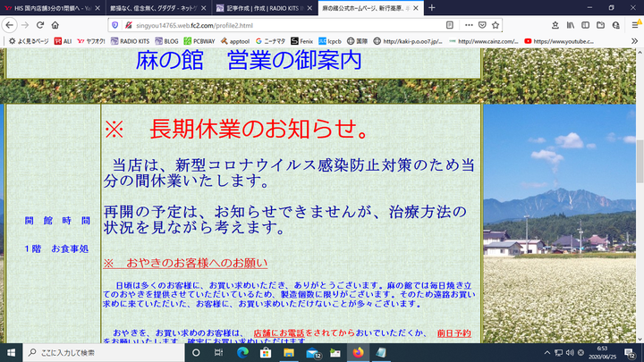Launch Microsoft Edge from taskbar
Screen dimensions: 644x362
(x=242, y=352)
